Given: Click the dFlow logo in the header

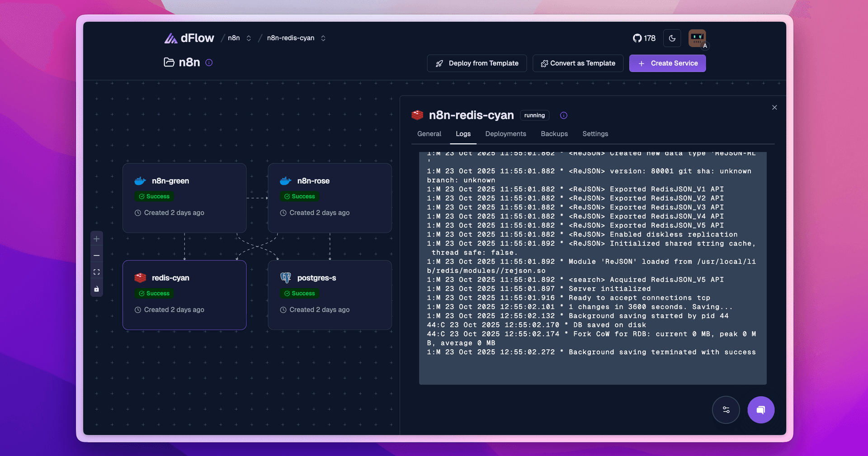Looking at the screenshot, I should (189, 38).
